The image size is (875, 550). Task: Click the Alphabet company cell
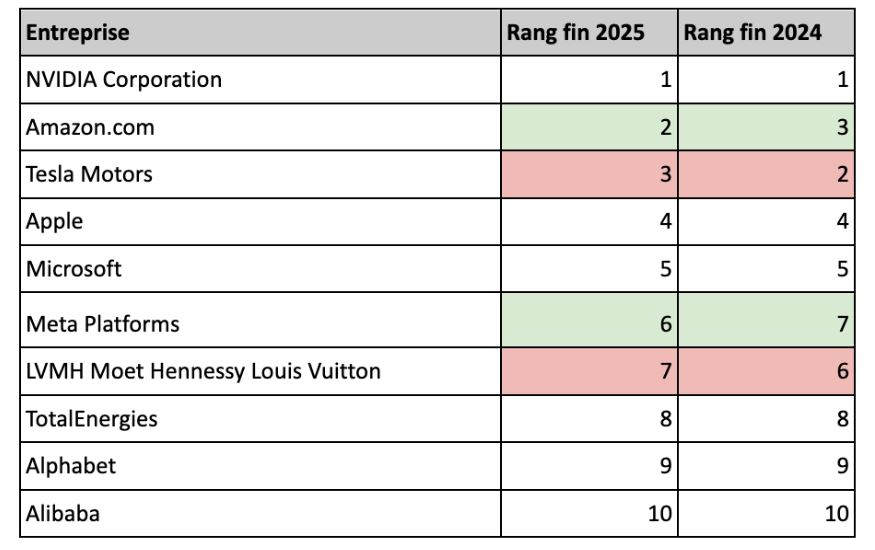point(260,466)
